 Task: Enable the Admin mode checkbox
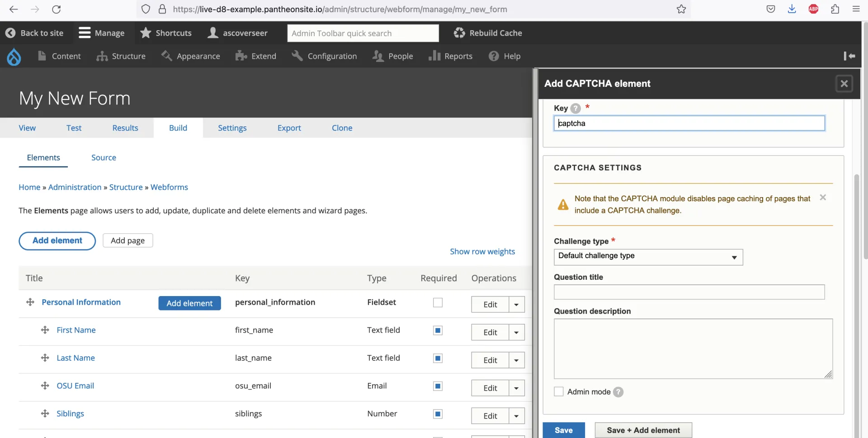coord(559,391)
